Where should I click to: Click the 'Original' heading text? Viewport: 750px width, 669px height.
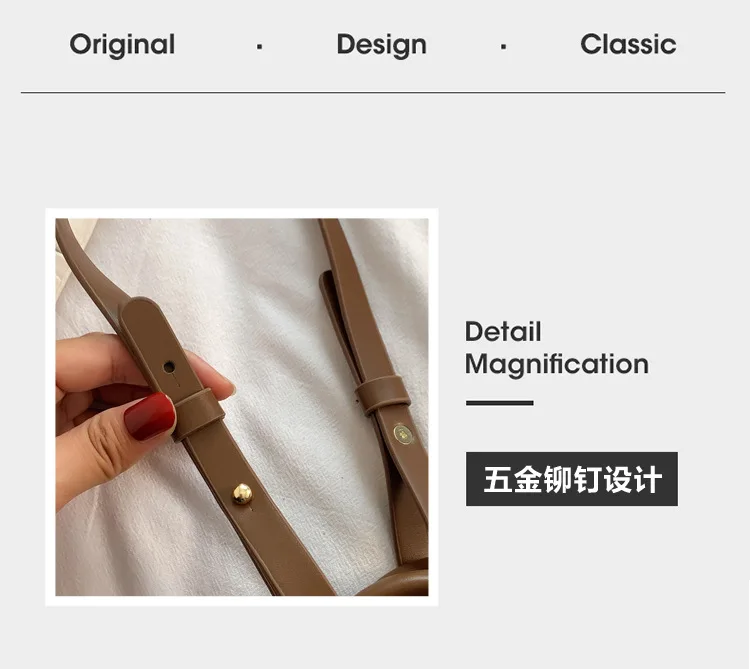(122, 45)
